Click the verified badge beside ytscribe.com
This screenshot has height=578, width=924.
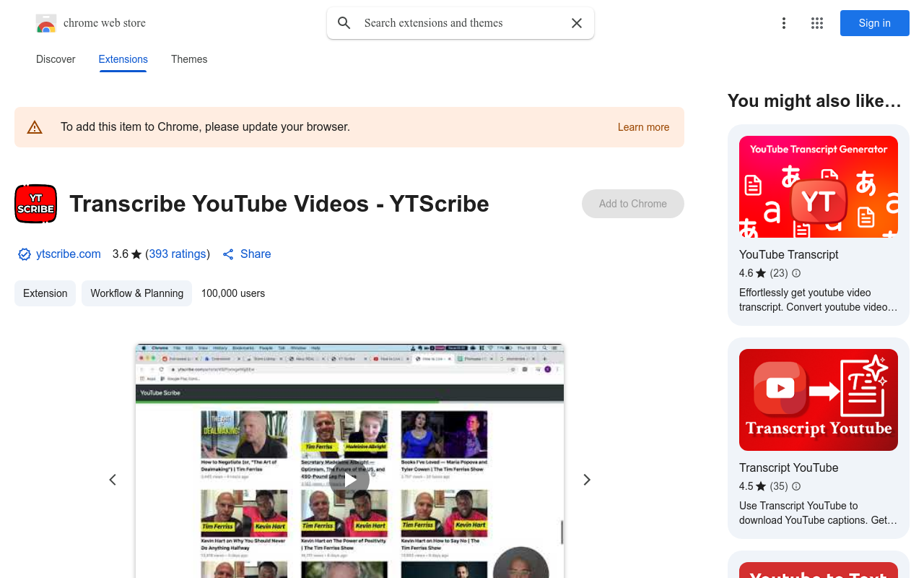point(25,254)
